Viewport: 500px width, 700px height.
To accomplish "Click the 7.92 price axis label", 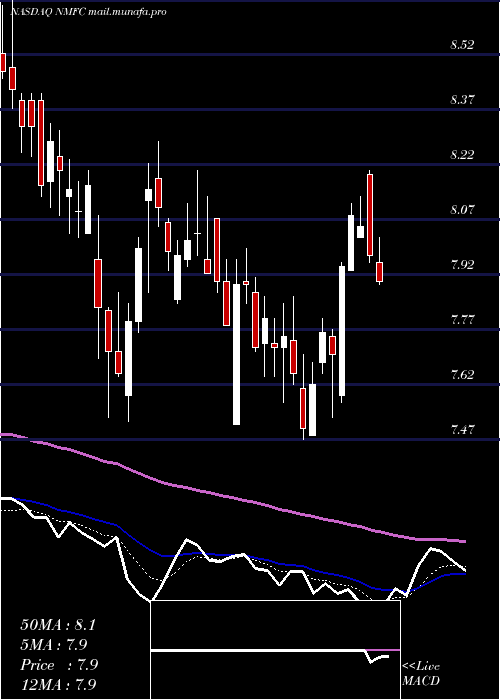I will pos(462,264).
